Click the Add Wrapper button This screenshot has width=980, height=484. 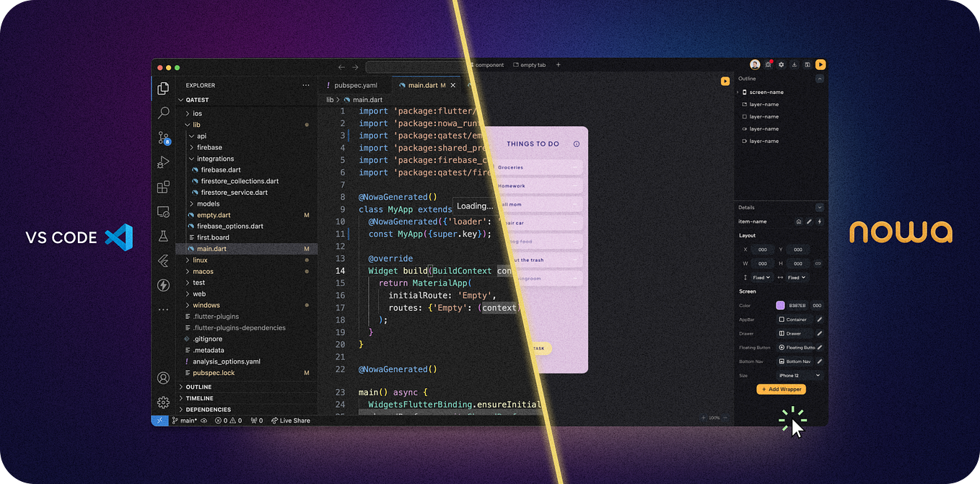(782, 389)
